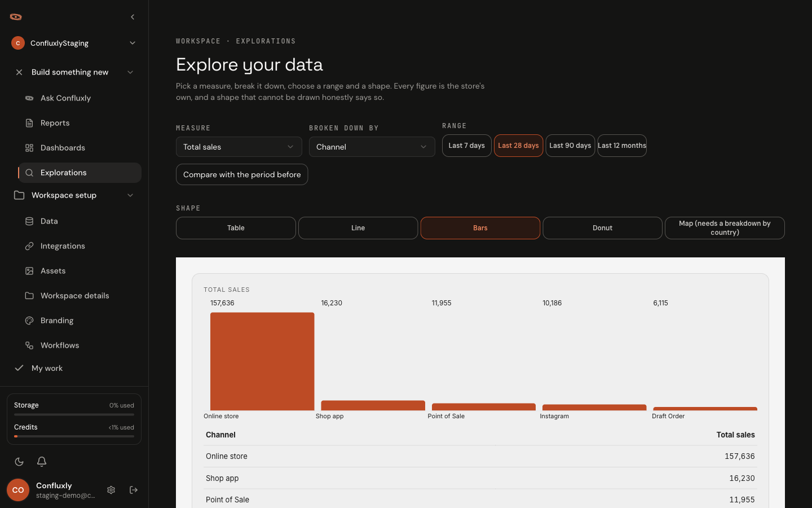The image size is (812, 508).
Task: Click the Confluxly logo icon
Action: click(x=16, y=17)
